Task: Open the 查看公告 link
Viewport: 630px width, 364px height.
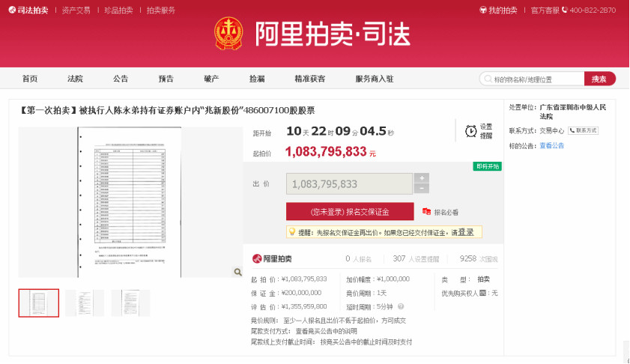Action: (552, 145)
